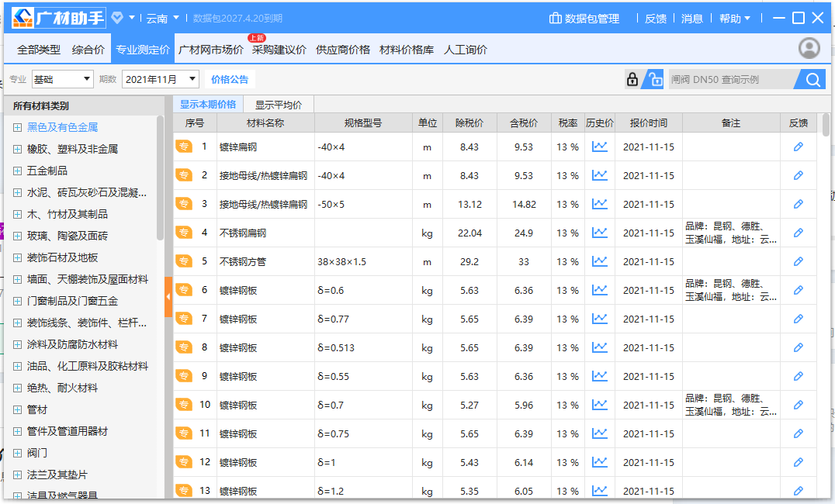The image size is (835, 504).
Task: Click the orange 专 tag on row 10
Action: pyautogui.click(x=184, y=405)
